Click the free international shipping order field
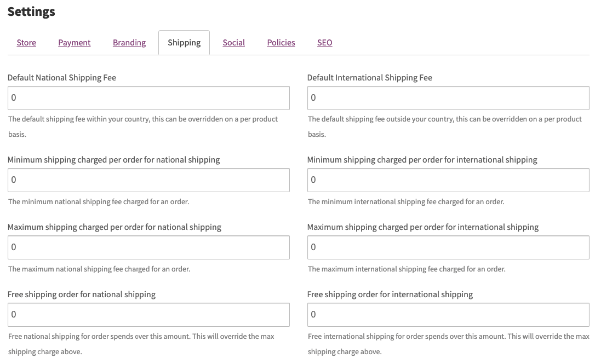Screen dimensions: 595x364 (x=448, y=315)
